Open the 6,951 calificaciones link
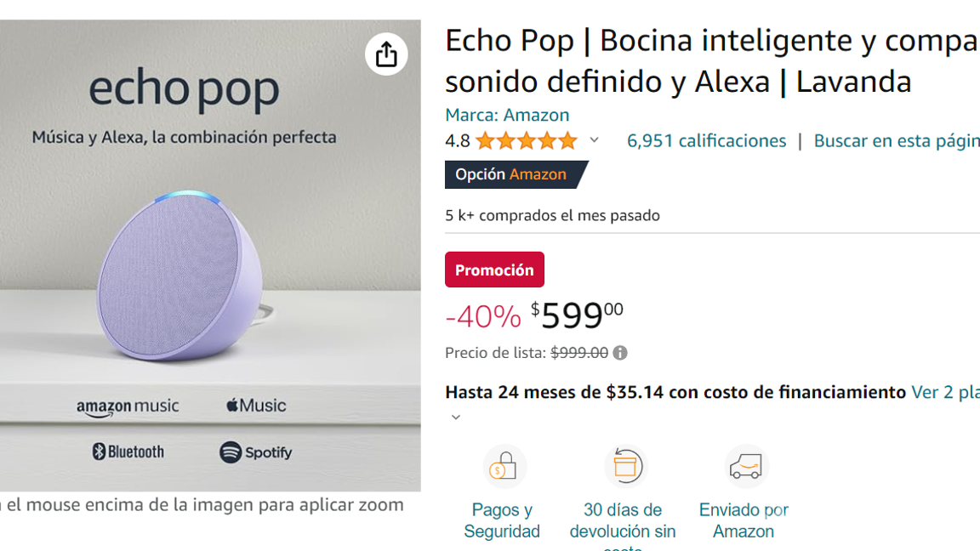Viewport: 980px width, 551px height. click(706, 140)
